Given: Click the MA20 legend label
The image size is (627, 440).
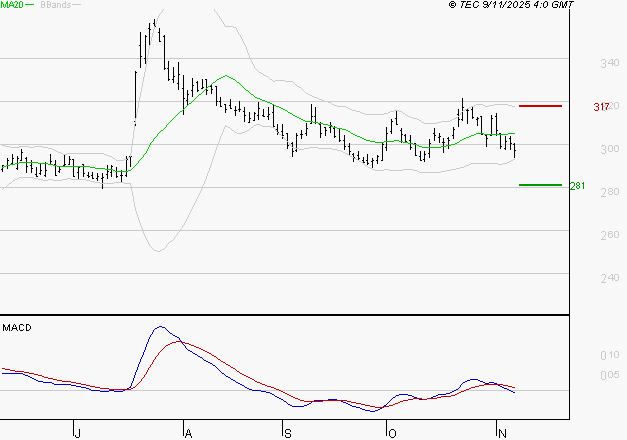Looking at the screenshot, I should [12, 5].
